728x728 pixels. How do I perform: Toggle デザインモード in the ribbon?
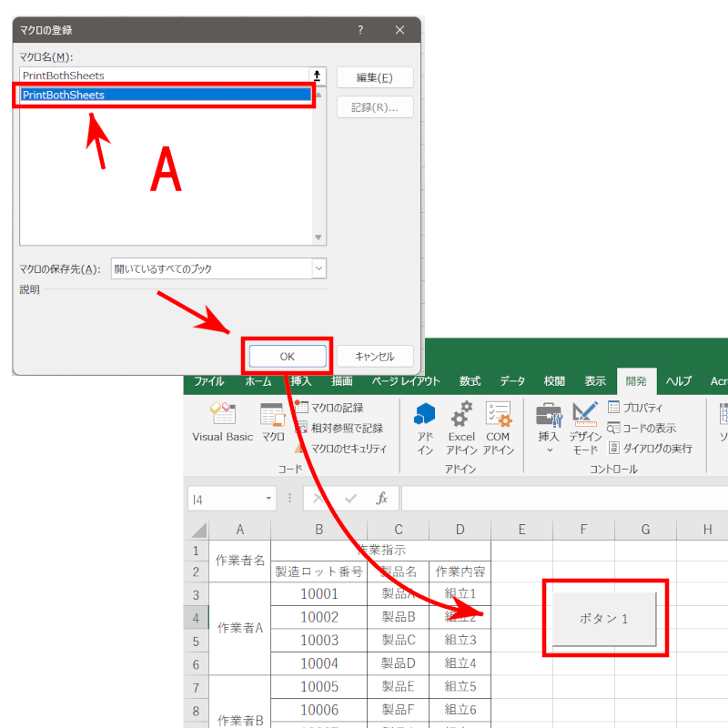[584, 426]
